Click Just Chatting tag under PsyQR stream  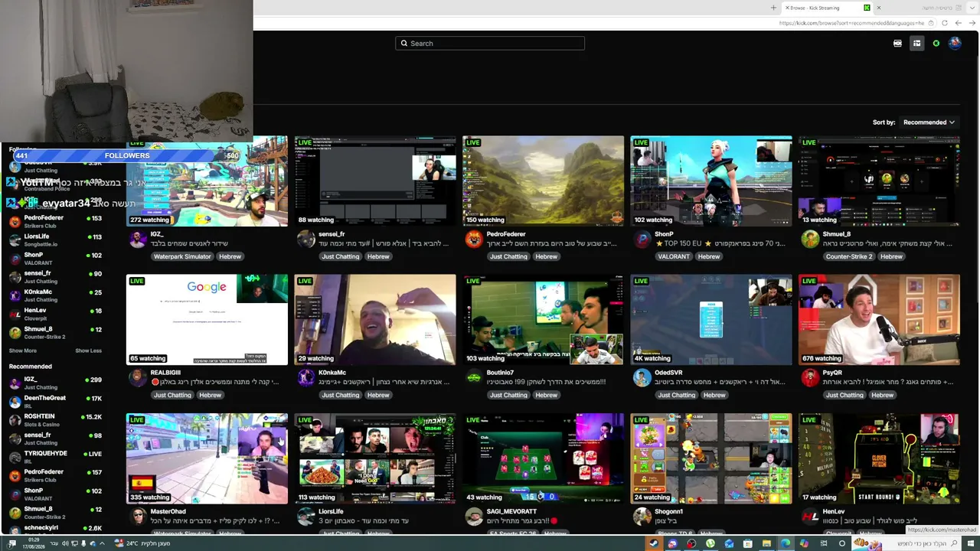[x=844, y=395]
